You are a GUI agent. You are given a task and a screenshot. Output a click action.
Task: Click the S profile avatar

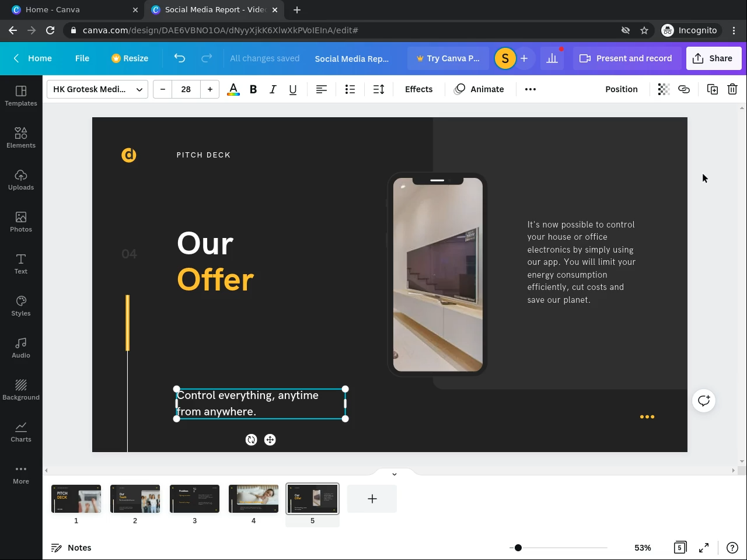coord(505,58)
